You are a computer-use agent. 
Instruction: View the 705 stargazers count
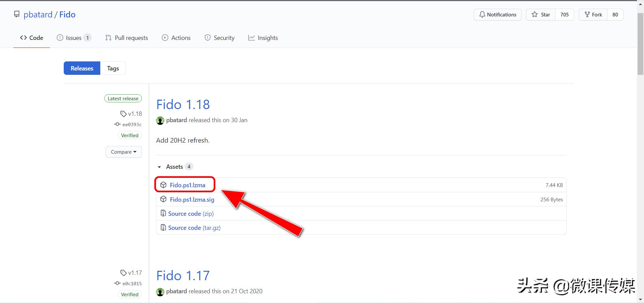tap(565, 14)
